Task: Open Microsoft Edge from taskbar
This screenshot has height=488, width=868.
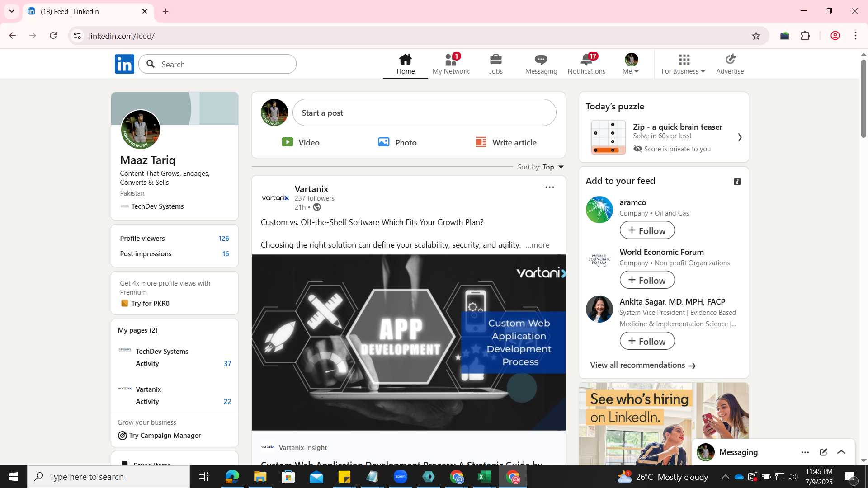Action: [x=232, y=477]
